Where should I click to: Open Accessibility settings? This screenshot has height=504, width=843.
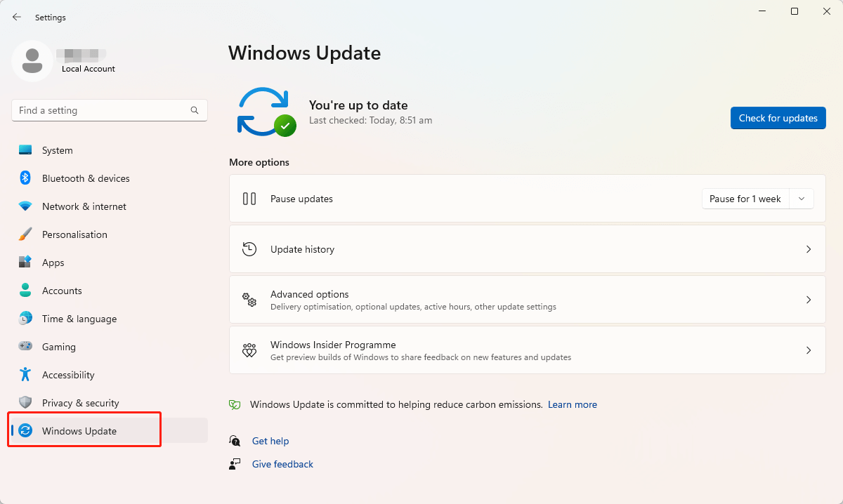(x=110, y=375)
